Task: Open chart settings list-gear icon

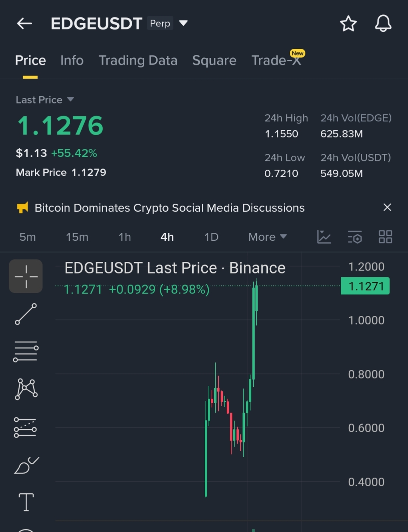Action: 355,237
